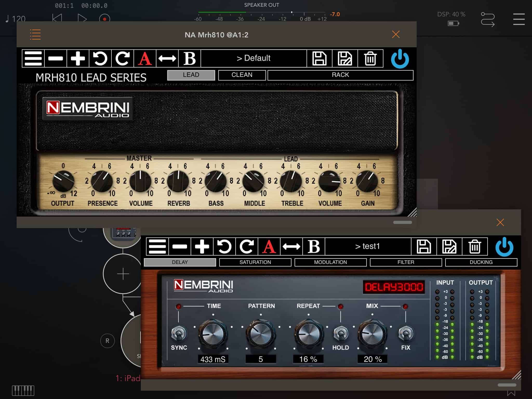532x399 pixels.
Task: Switch to the SATURATION tab
Action: 255,262
